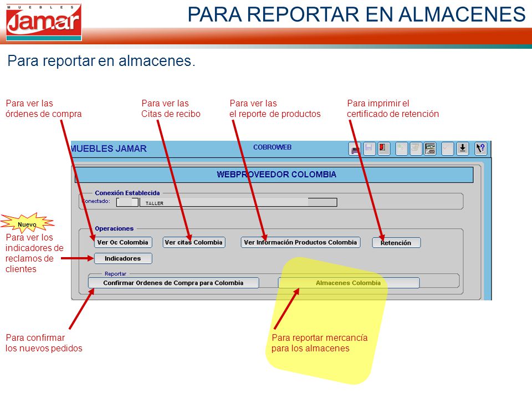
Task: Click the greyed-out green add-record icon
Action: 402,149
